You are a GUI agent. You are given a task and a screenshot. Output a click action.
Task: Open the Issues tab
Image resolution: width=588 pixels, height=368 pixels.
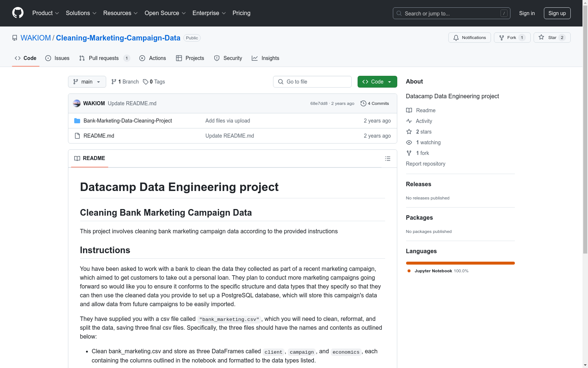pos(57,58)
